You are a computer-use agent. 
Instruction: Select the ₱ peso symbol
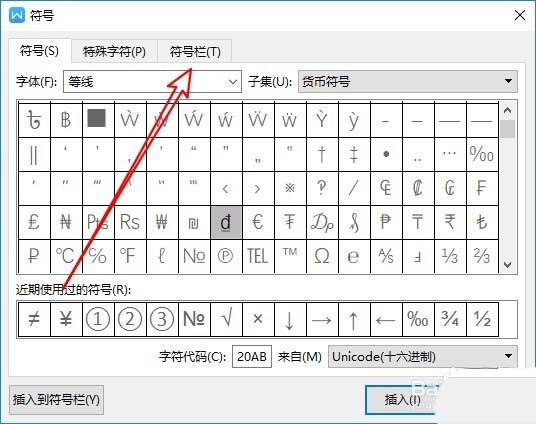[386, 222]
